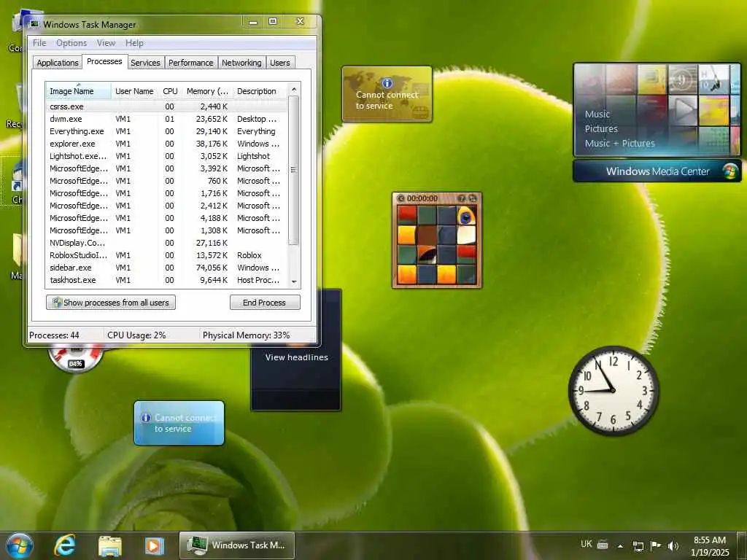Click the analog clock gadget
The image size is (747, 560).
(614, 390)
